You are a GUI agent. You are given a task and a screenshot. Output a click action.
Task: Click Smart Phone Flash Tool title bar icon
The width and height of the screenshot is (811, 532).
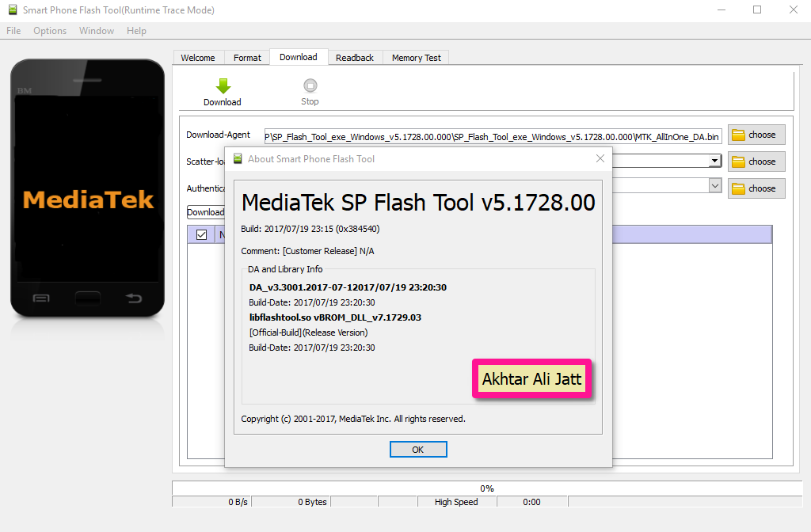[13, 9]
